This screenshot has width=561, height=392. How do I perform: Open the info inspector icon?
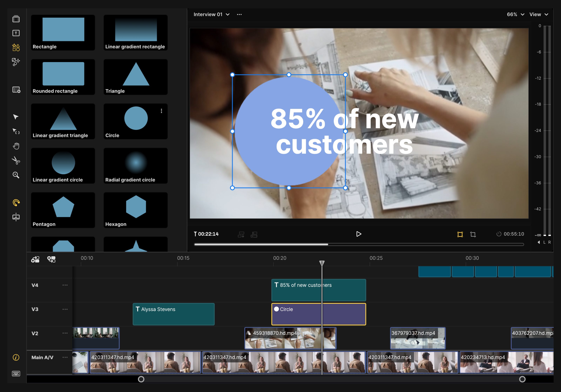click(16, 357)
